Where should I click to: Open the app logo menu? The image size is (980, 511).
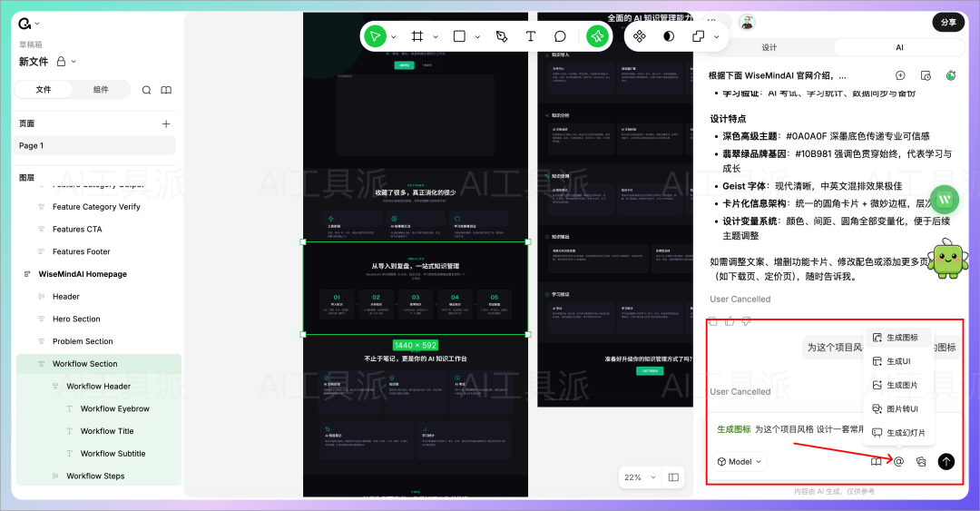click(x=24, y=24)
